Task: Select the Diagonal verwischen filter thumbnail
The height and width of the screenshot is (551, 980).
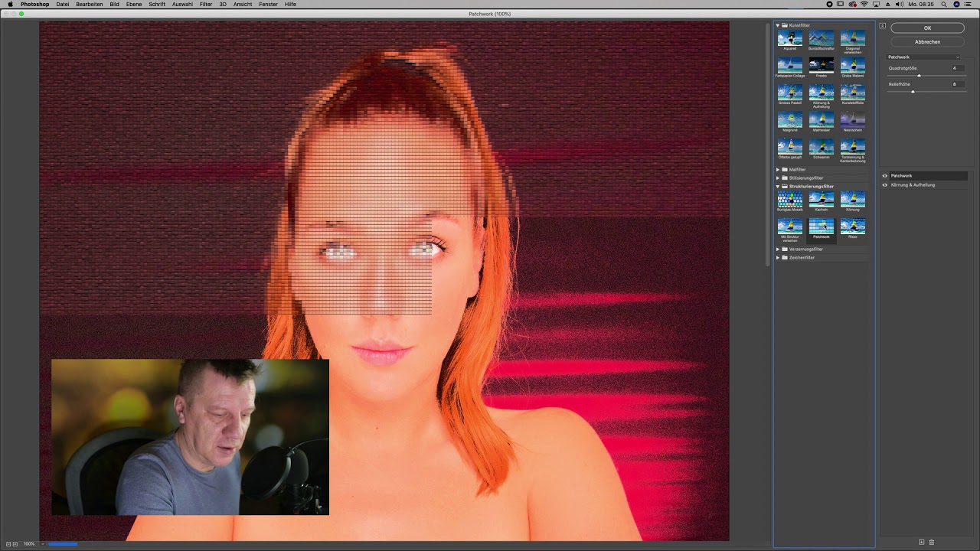Action: click(853, 37)
